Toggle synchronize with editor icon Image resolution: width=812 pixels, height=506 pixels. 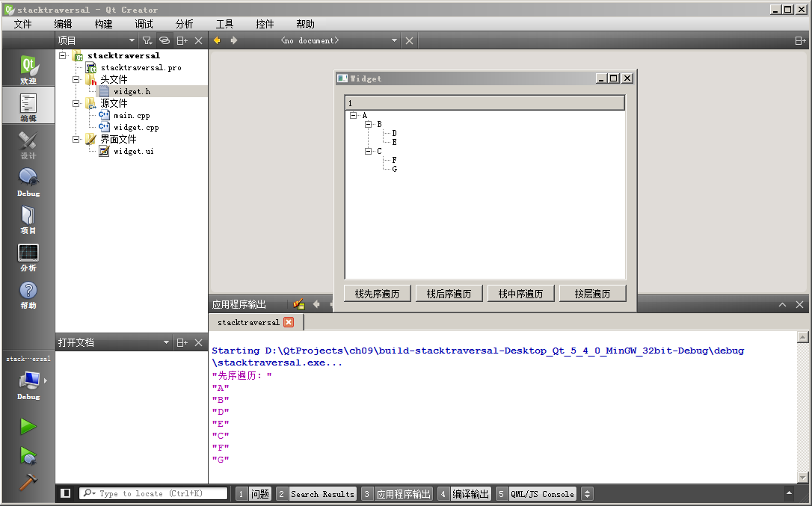coord(164,40)
